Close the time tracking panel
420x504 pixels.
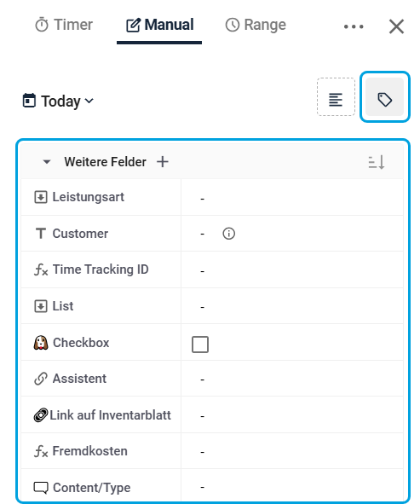point(396,26)
